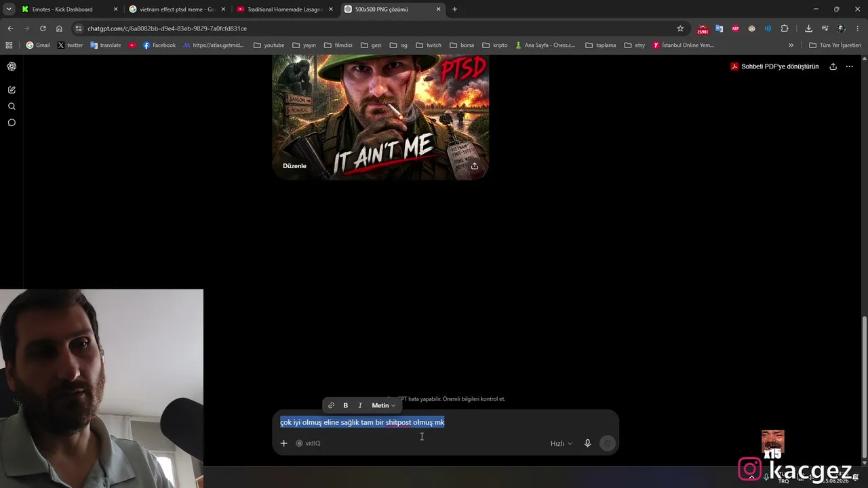Viewport: 868px width, 488px height.
Task: Go to browser home page
Action: coord(59,28)
